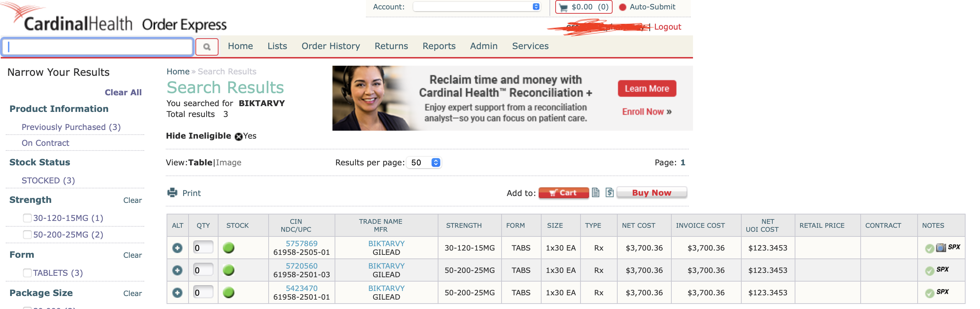980x309 pixels.
Task: Click the dollar-sign document icon
Action: click(609, 193)
